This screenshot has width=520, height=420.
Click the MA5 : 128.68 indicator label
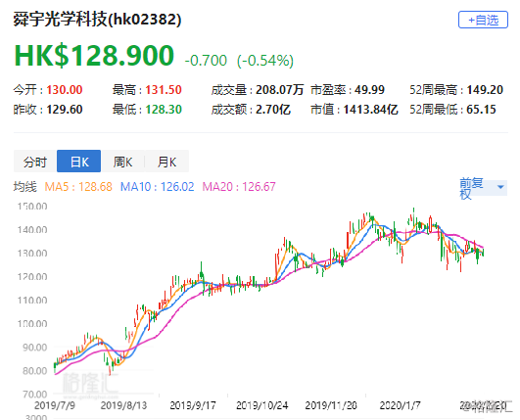click(x=78, y=187)
